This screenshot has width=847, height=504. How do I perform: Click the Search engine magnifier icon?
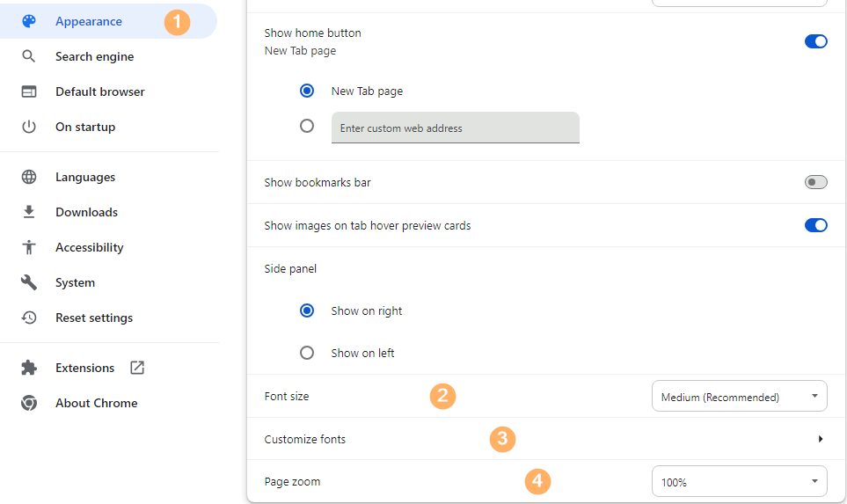[x=29, y=56]
